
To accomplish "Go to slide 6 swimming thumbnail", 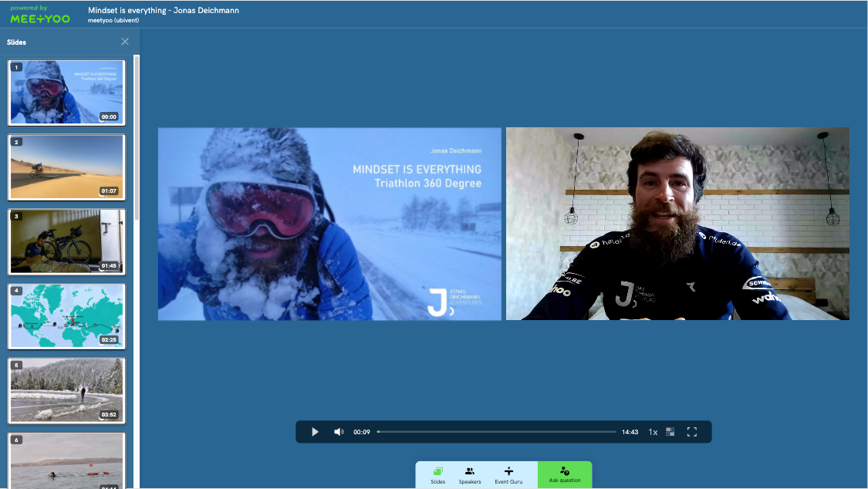I will (x=66, y=460).
